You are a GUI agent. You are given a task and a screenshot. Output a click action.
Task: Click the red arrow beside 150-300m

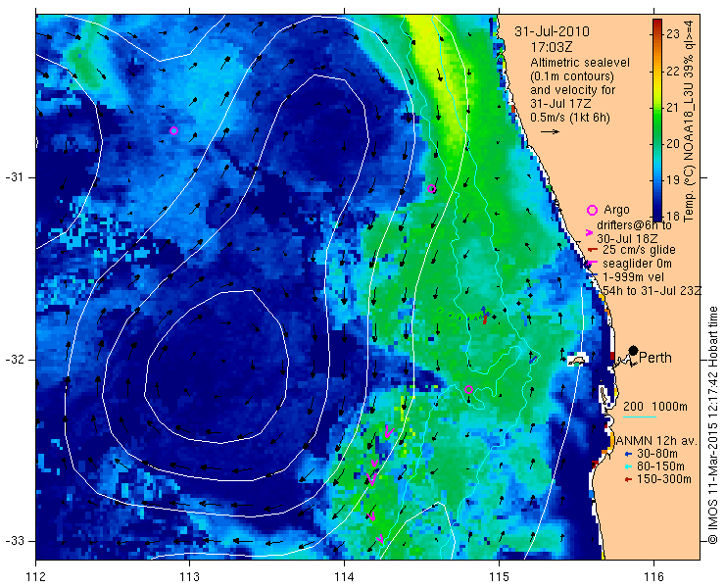pos(627,480)
